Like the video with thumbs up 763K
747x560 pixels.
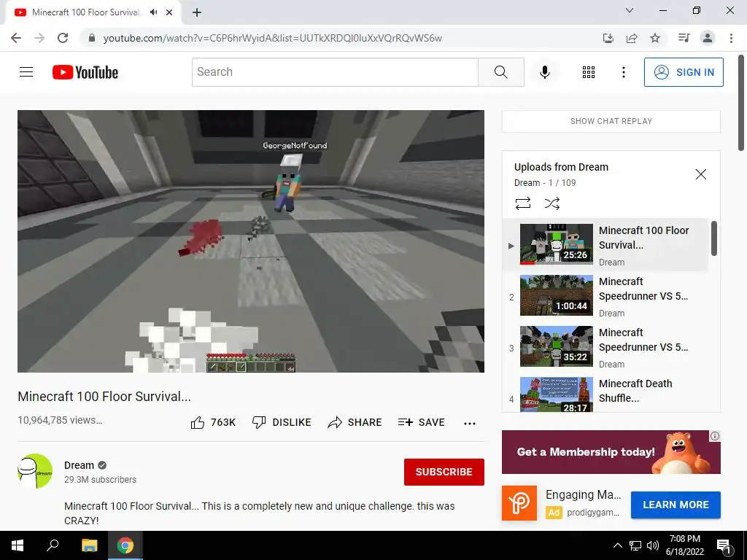(x=213, y=422)
